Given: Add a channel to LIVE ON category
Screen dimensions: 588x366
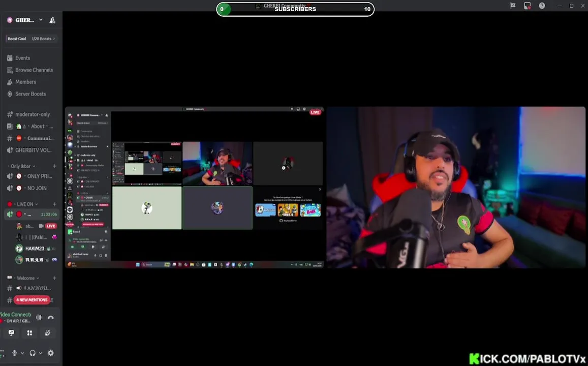Looking at the screenshot, I should coord(54,204).
